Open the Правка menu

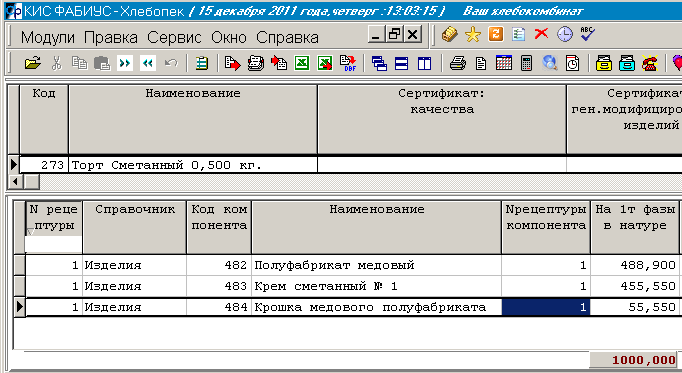tap(111, 38)
